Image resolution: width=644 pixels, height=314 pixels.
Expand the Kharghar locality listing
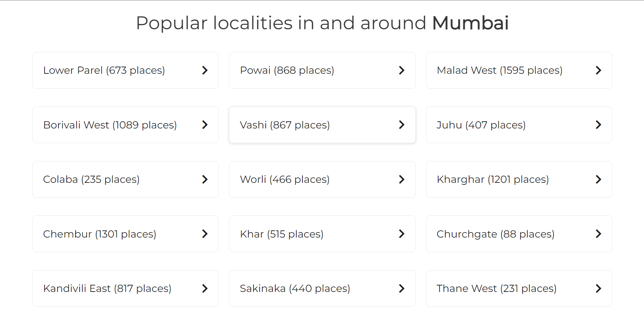pos(518,179)
